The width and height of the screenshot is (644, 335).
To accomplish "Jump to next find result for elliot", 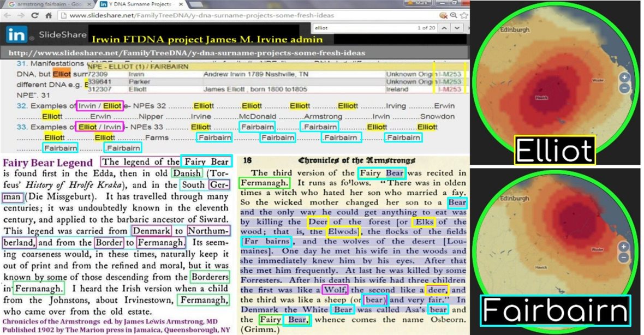I will (456, 28).
